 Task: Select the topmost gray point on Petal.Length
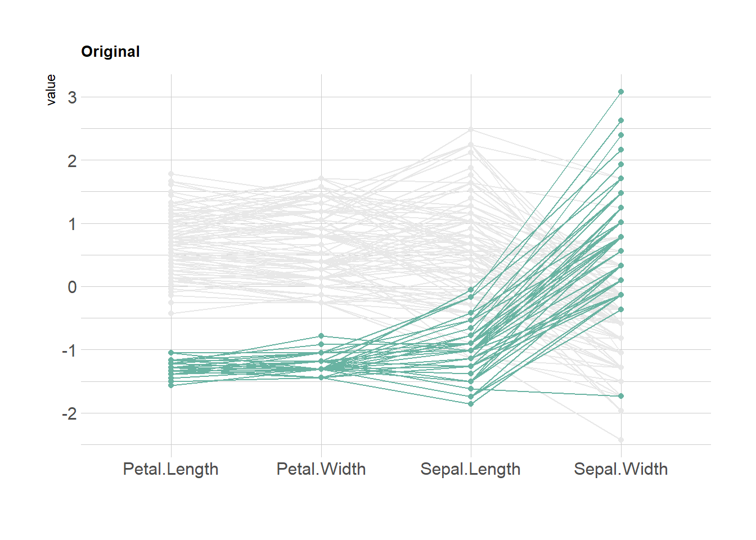pyautogui.click(x=171, y=174)
